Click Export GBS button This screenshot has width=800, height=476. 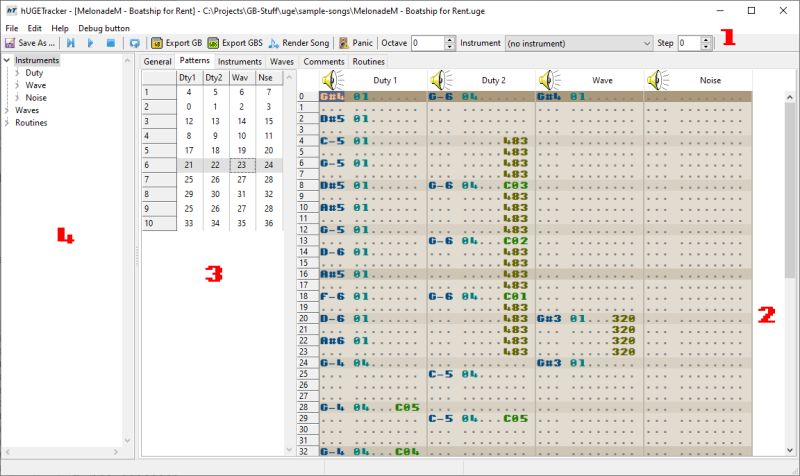(235, 43)
